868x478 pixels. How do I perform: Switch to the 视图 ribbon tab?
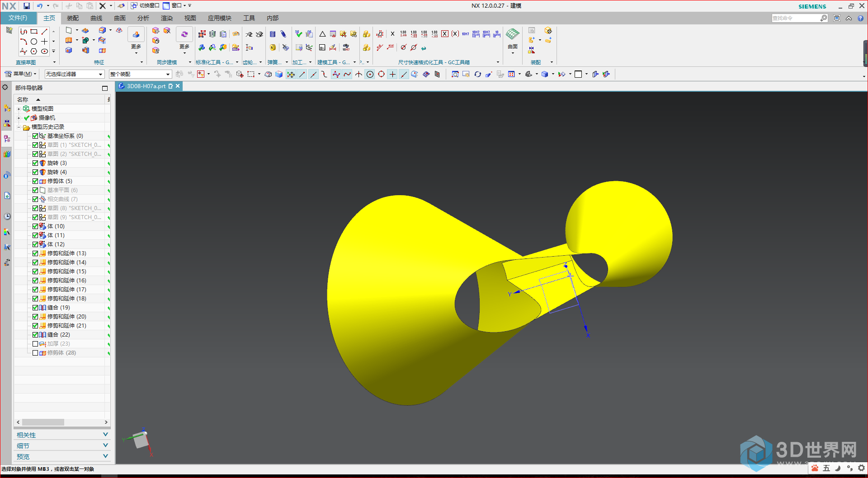click(x=190, y=18)
